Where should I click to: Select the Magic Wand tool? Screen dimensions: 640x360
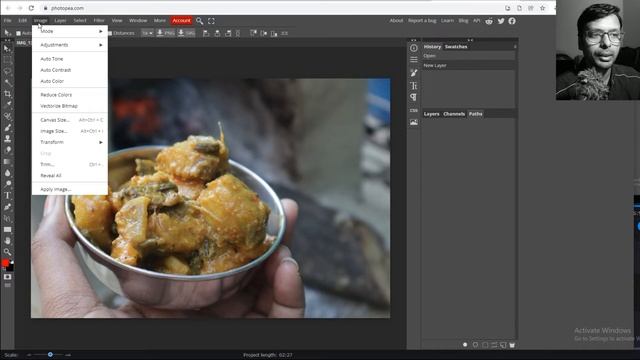7,82
